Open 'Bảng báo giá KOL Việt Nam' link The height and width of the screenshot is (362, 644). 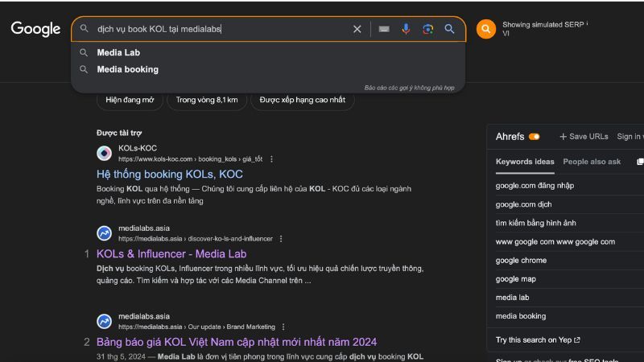point(237,342)
